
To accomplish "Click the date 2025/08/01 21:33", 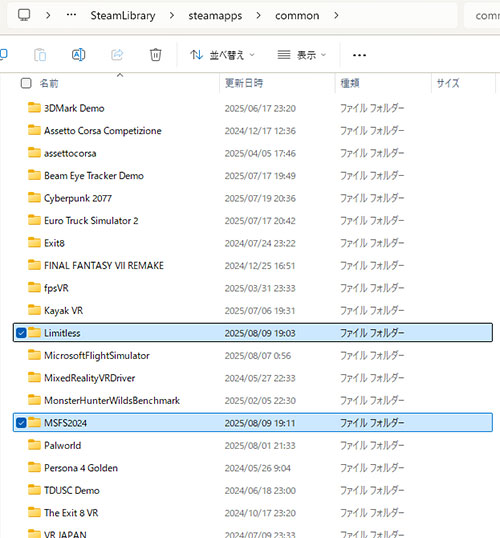I will tap(260, 445).
